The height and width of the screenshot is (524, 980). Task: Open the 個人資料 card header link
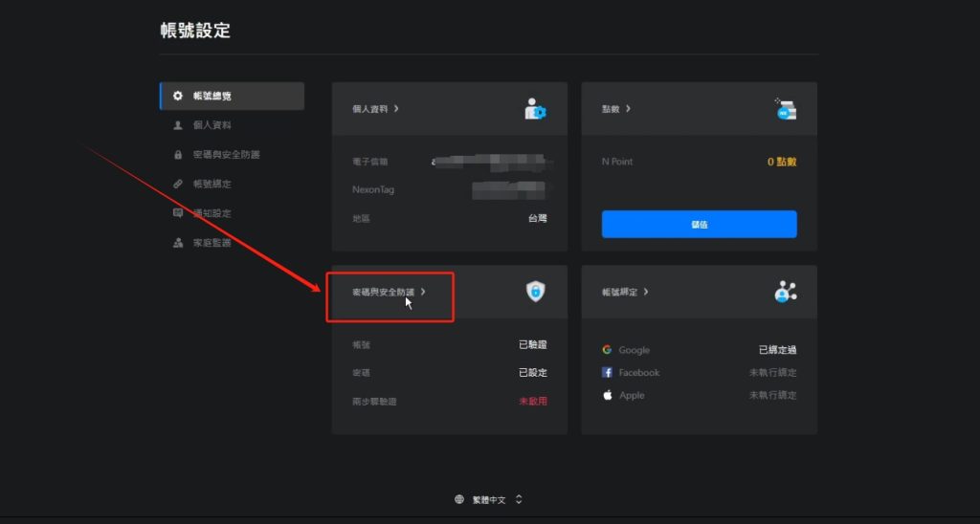click(x=375, y=109)
